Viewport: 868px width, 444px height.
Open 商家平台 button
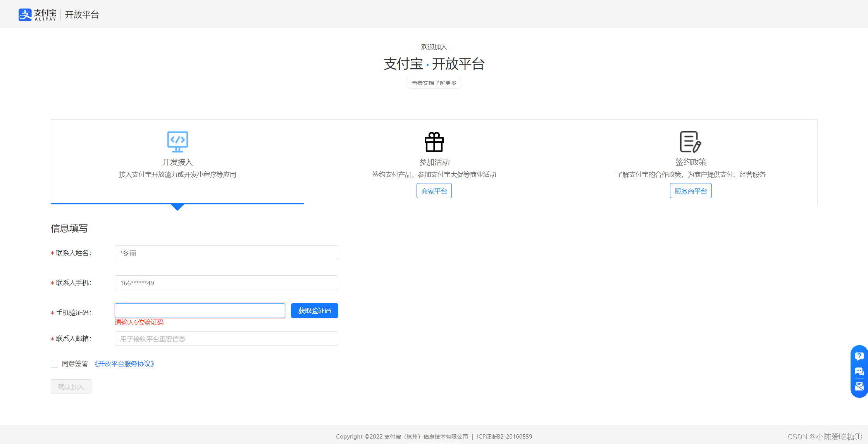(x=434, y=191)
